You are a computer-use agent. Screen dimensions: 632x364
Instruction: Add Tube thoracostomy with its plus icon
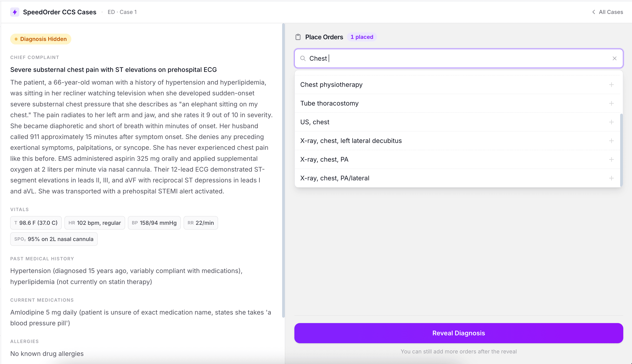coord(611,103)
